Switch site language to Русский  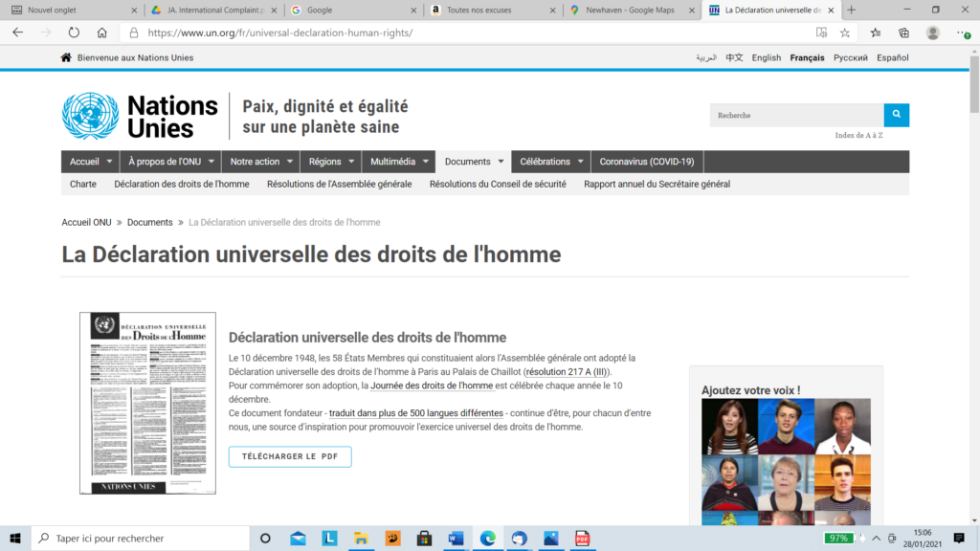pos(851,57)
